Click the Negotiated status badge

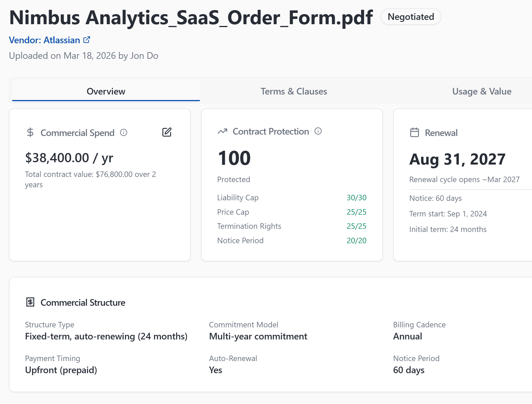[x=411, y=17]
